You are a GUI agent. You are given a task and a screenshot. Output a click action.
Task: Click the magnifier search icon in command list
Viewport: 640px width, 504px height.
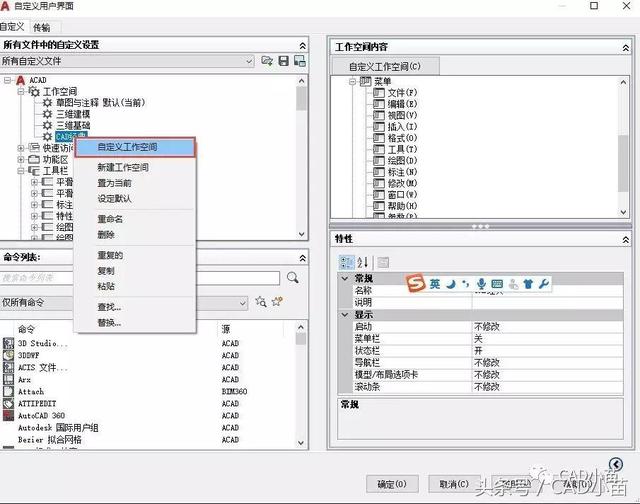293,278
